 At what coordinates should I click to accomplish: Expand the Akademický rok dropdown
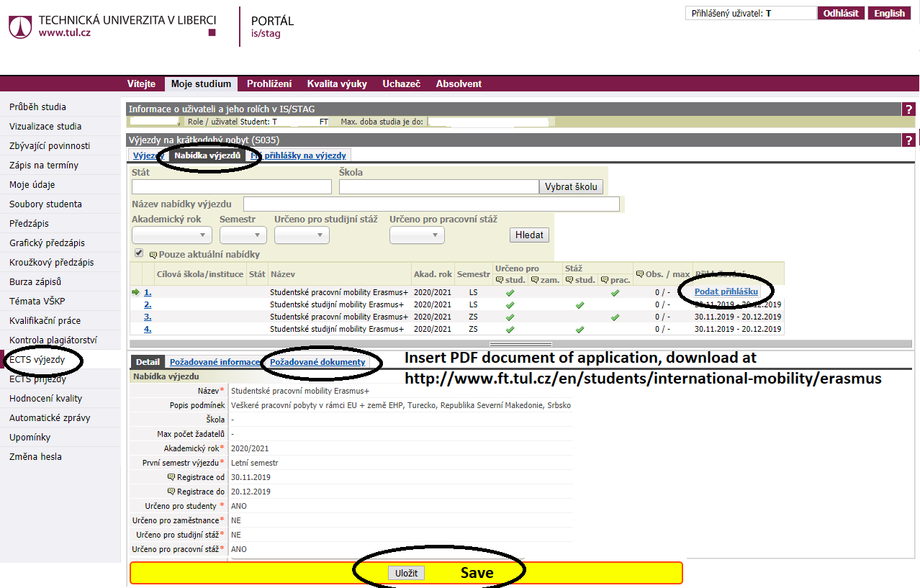click(x=172, y=235)
